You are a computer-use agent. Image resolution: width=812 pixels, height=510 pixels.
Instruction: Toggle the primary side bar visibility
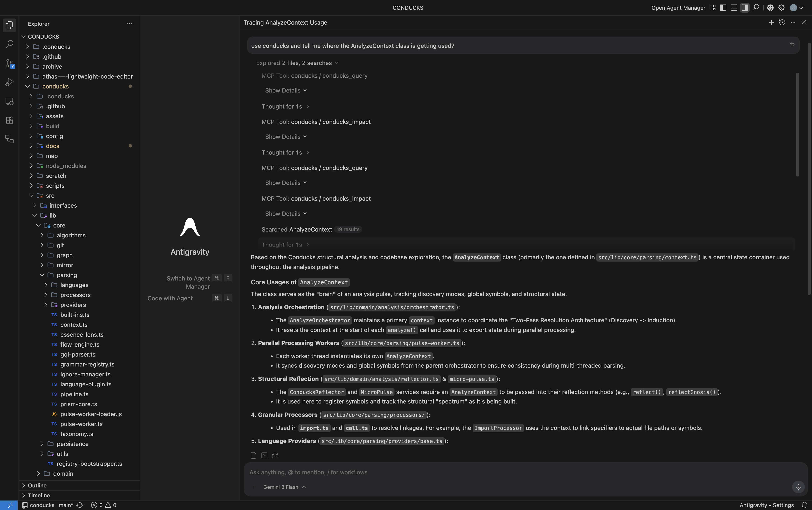[723, 8]
